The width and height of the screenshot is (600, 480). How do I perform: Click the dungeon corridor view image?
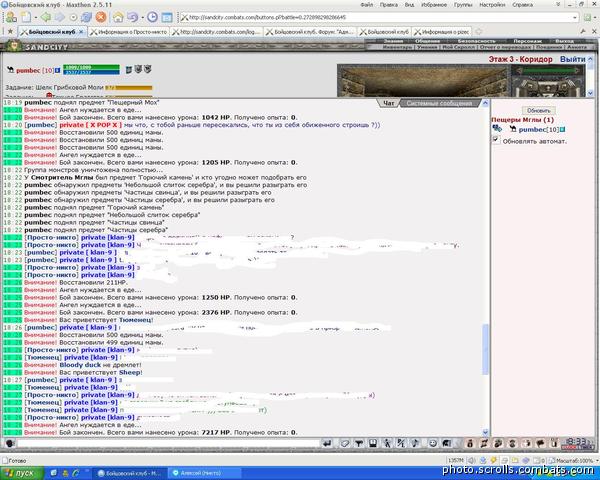click(423, 80)
